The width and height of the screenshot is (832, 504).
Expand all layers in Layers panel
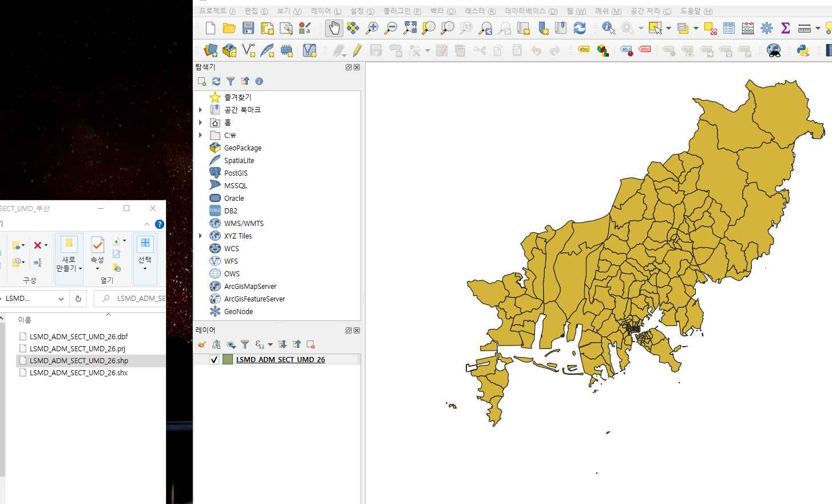pyautogui.click(x=282, y=344)
